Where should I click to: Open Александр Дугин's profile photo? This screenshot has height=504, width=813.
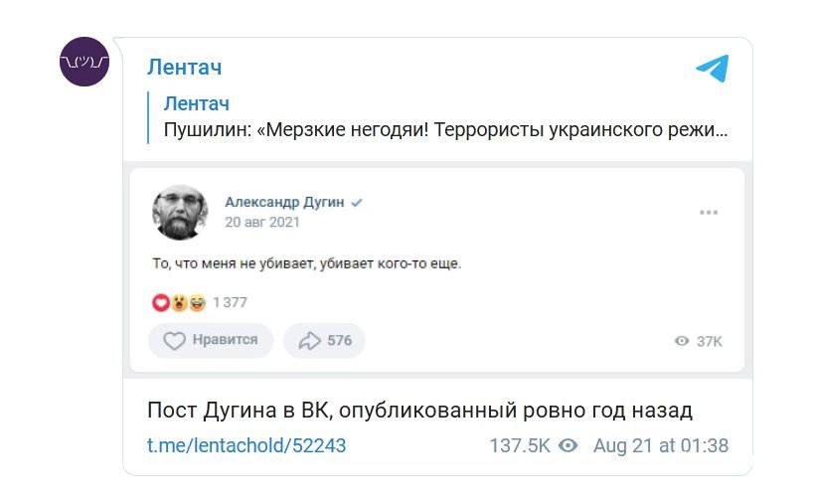[x=180, y=212]
